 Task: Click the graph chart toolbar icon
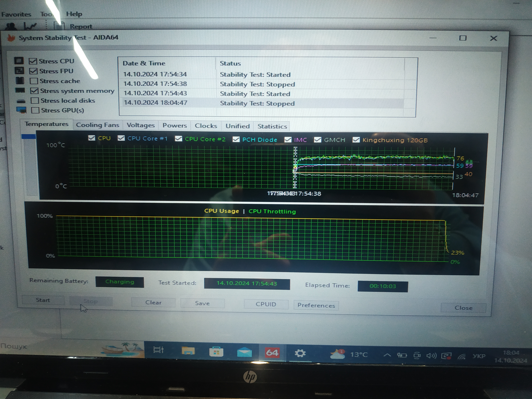(30, 26)
